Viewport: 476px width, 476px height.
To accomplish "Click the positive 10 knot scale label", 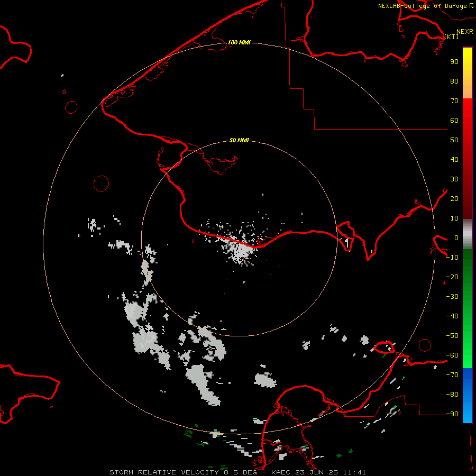I will pyautogui.click(x=454, y=218).
